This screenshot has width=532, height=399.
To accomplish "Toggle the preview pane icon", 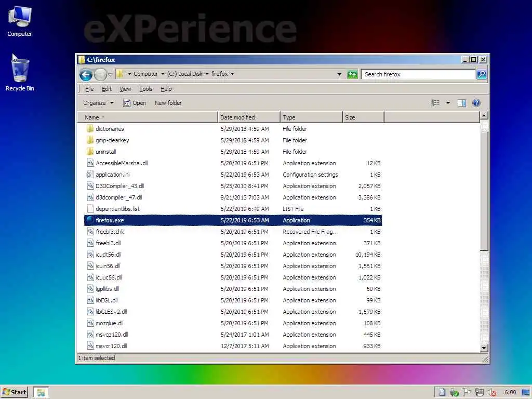I will (x=461, y=103).
